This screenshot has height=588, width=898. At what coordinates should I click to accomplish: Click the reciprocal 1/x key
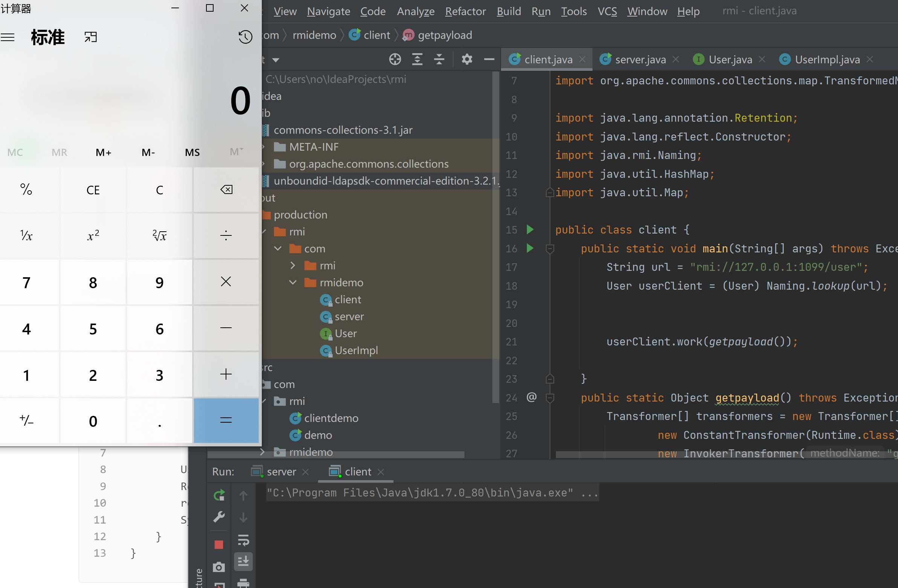(26, 236)
